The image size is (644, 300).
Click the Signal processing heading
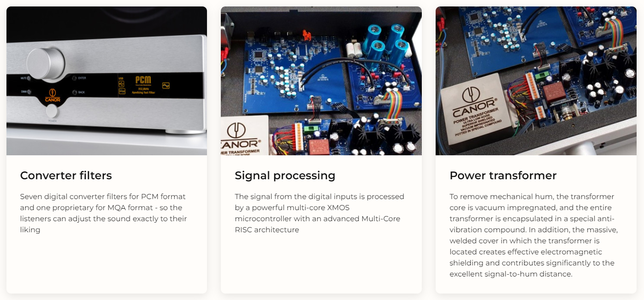pos(285,176)
